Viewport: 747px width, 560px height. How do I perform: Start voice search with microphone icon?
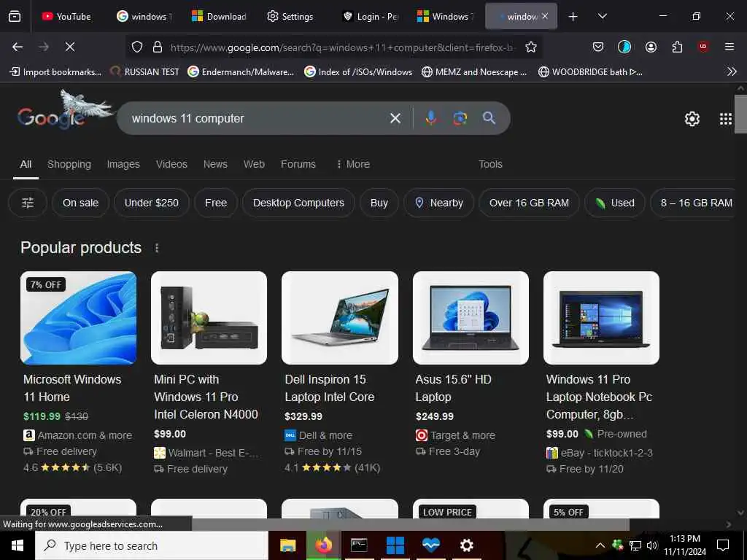(430, 118)
